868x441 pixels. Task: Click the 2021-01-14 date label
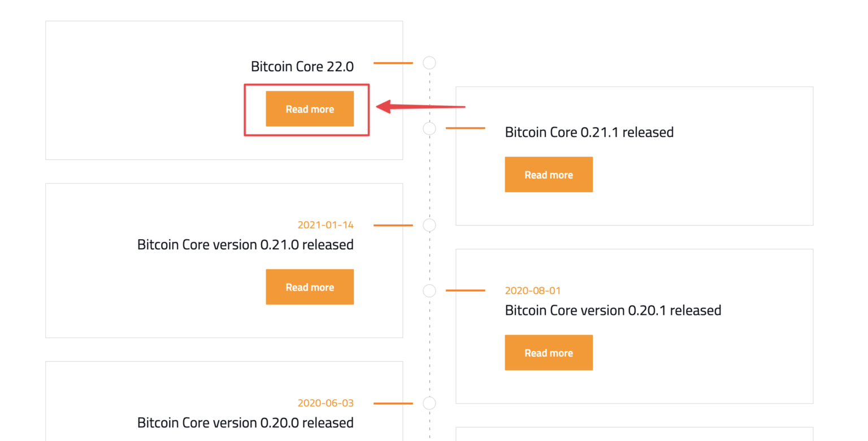(x=326, y=224)
